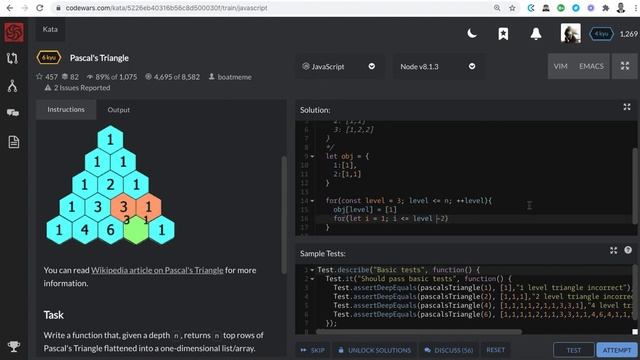
Task: Click the browser forward arrow
Action: click(24, 8)
